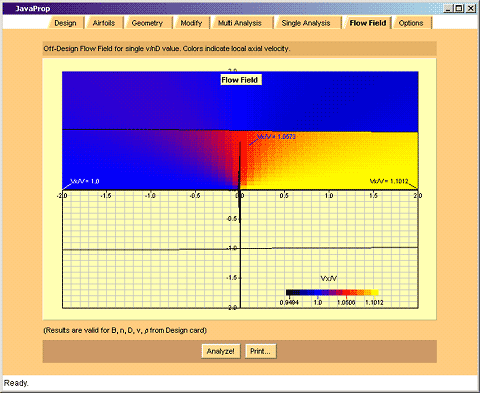
Task: Close the JavaProp window
Action: tap(470, 8)
